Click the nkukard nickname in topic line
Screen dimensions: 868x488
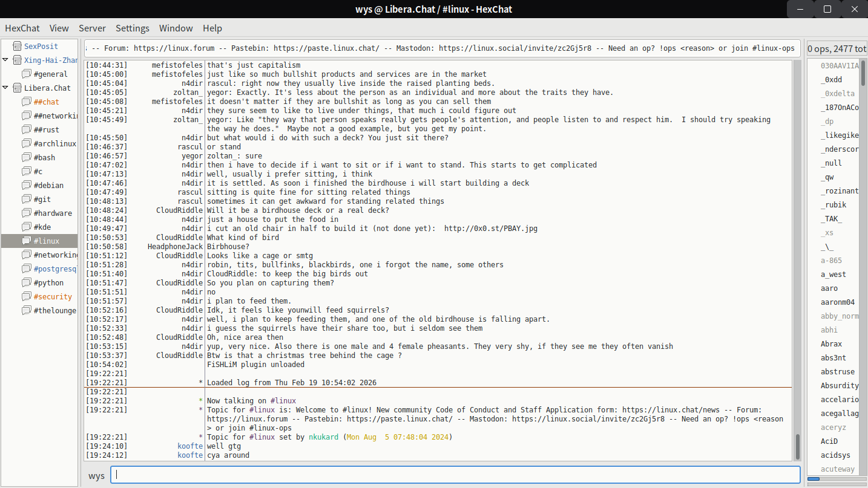coord(324,437)
